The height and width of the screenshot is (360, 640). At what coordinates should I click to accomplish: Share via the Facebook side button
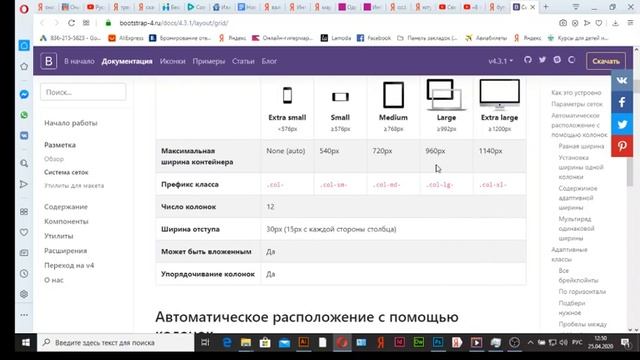tap(622, 102)
